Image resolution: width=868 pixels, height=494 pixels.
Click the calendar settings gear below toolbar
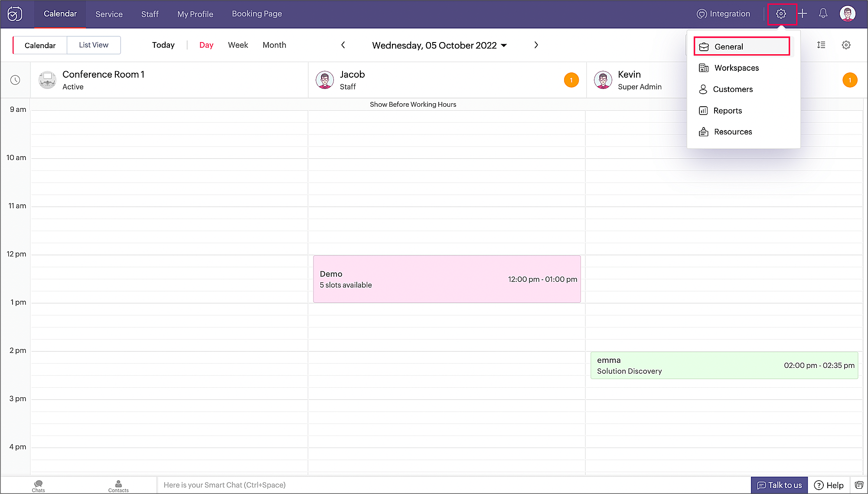846,45
